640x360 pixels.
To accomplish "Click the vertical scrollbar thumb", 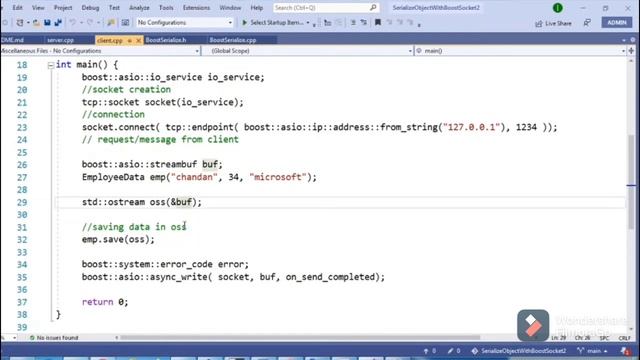I will pyautogui.click(x=631, y=181).
